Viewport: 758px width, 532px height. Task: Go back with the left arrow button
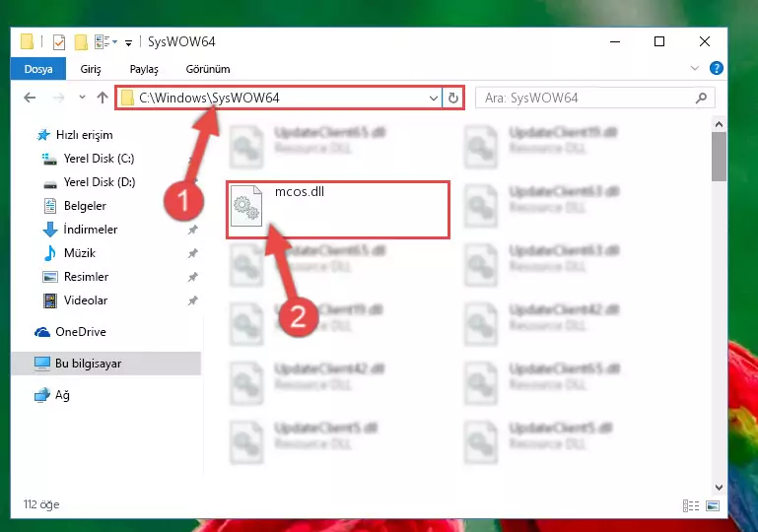pos(30,99)
